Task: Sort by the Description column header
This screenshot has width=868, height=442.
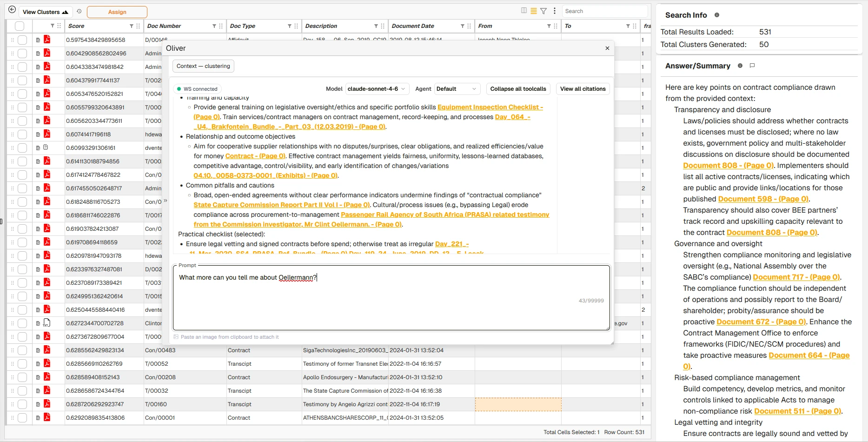Action: 321,26
